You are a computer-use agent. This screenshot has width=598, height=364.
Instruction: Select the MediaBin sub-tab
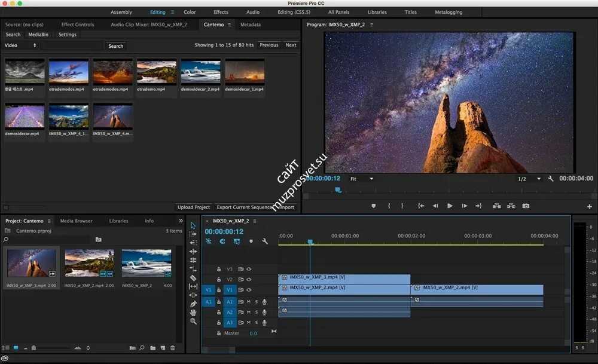[38, 34]
